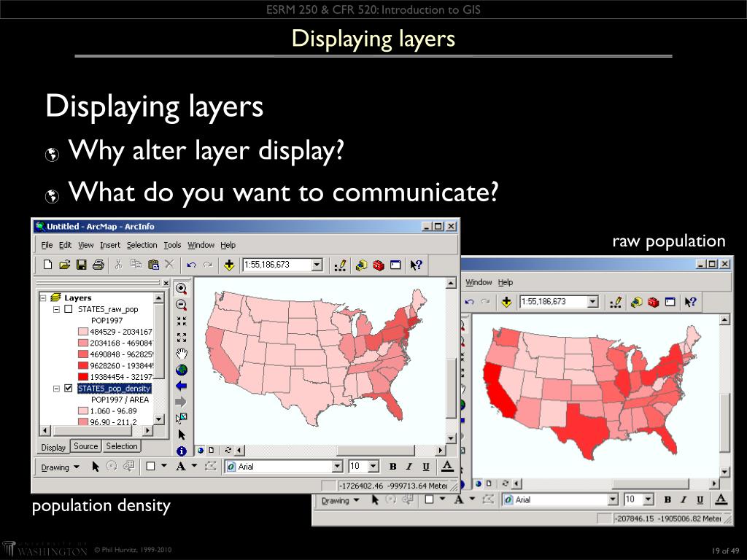Click the Open folder icon in front toolbar
Viewport: 747px width, 560px height.
[x=64, y=265]
